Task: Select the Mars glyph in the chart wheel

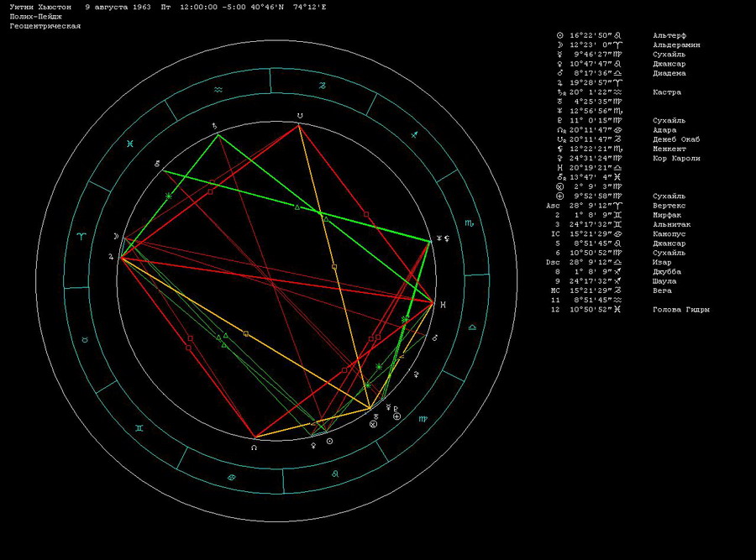Action: point(434,338)
